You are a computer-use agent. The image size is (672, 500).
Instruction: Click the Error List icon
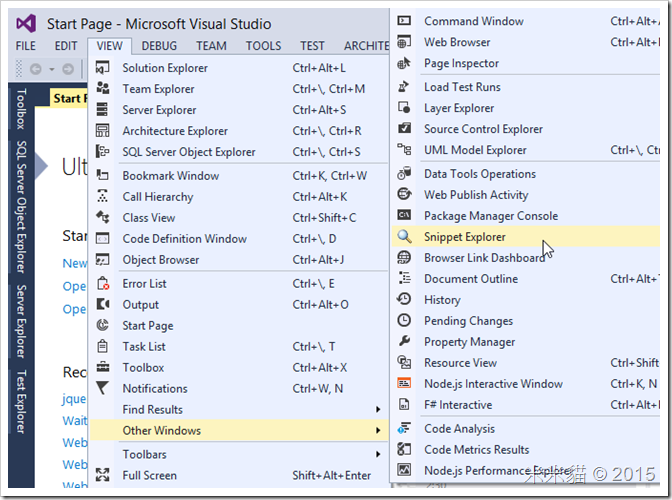click(x=103, y=284)
